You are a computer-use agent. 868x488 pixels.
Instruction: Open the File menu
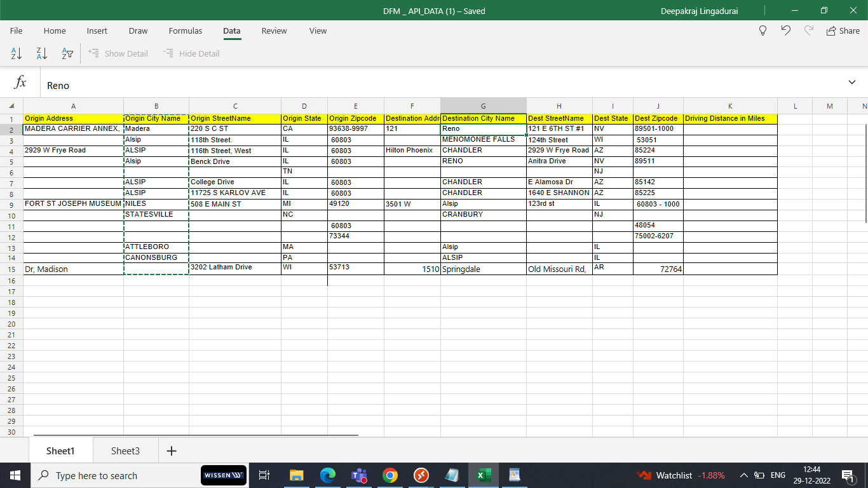tap(17, 30)
